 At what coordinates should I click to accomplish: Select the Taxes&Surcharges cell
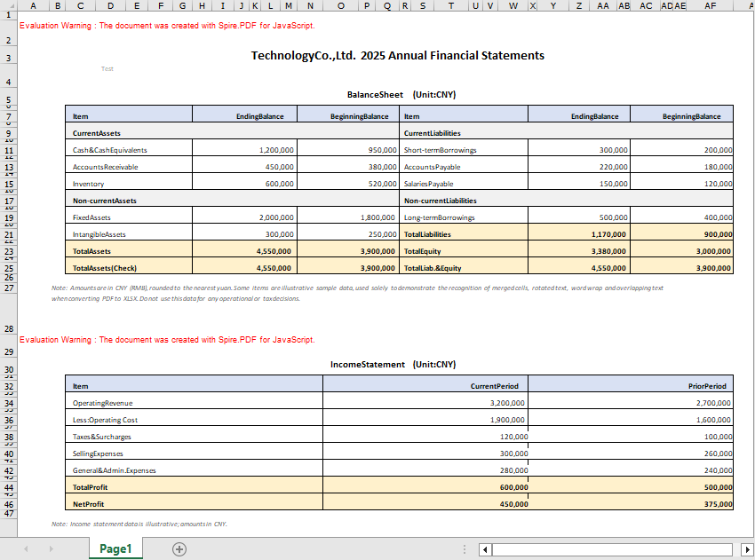(194, 435)
